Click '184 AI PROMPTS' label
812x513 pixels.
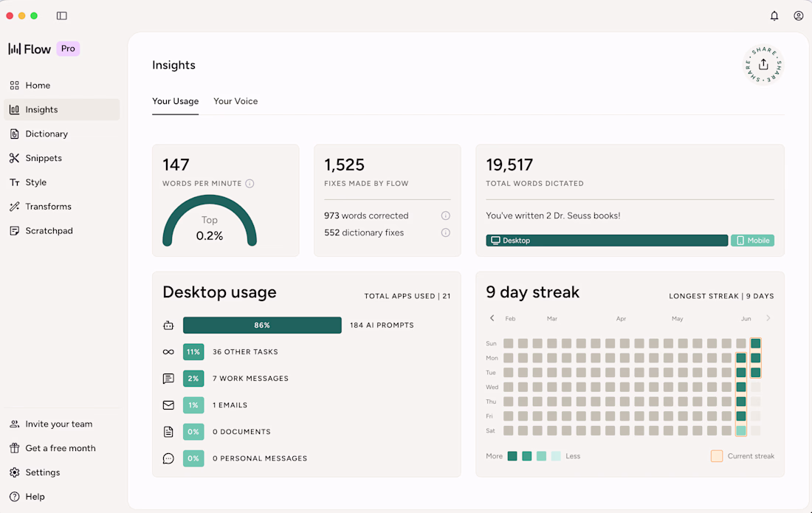click(x=382, y=325)
